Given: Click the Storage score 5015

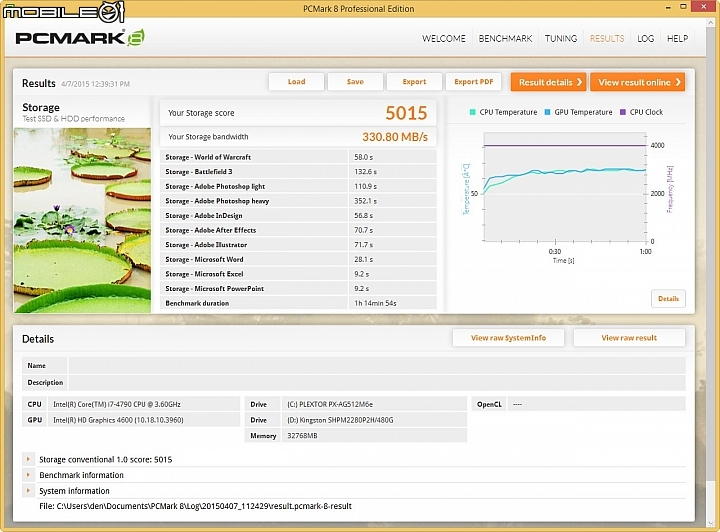Looking at the screenshot, I should (x=406, y=113).
